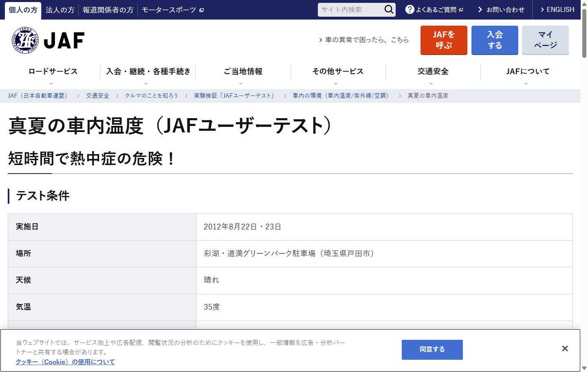Go to クルマのことを知ろう breadcrumb
This screenshot has height=372, width=588.
pyautogui.click(x=151, y=96)
